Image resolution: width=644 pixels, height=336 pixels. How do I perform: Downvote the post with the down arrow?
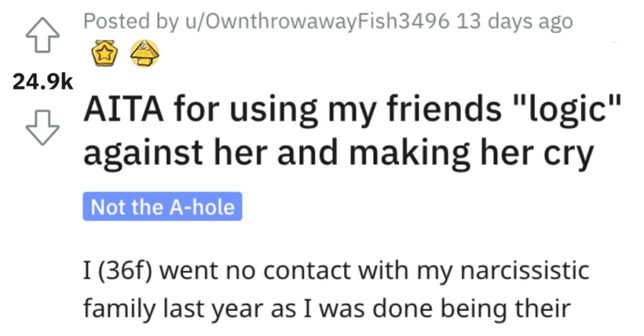(42, 127)
